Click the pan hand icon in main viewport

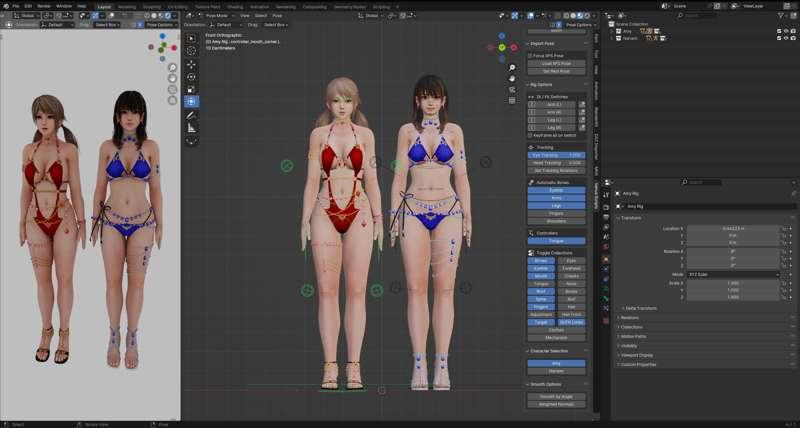[x=512, y=79]
